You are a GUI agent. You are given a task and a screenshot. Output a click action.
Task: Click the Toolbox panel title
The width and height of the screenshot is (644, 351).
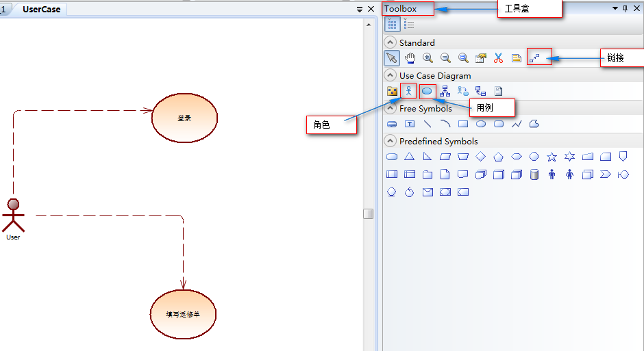401,8
